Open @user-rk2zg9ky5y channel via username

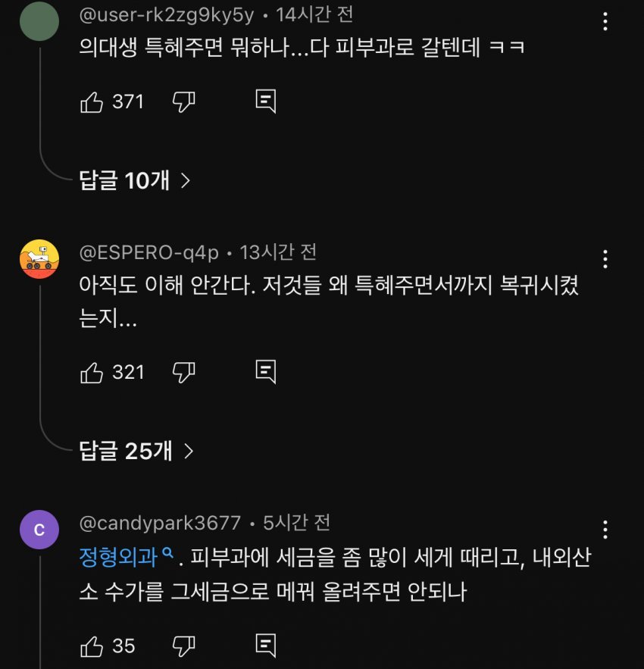click(x=167, y=14)
